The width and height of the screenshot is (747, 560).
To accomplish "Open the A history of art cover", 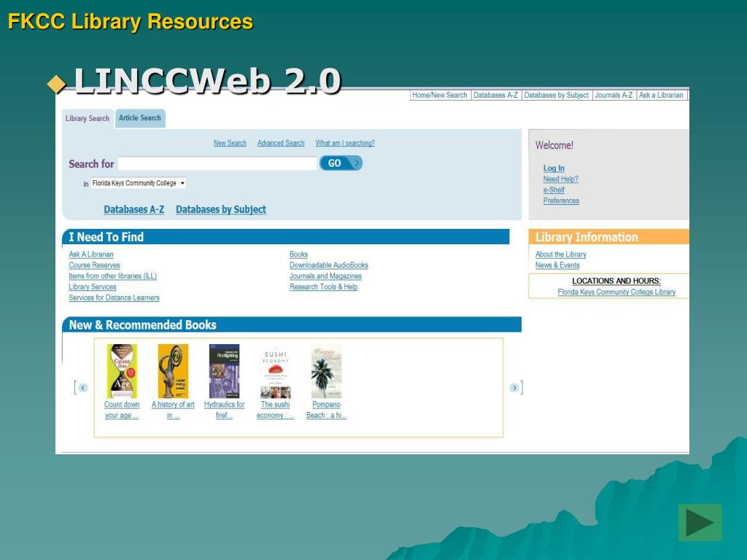I will tap(173, 371).
